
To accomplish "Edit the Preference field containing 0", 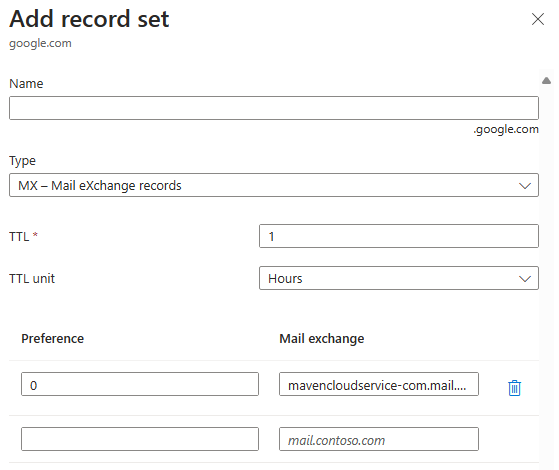I will pyautogui.click(x=140, y=384).
